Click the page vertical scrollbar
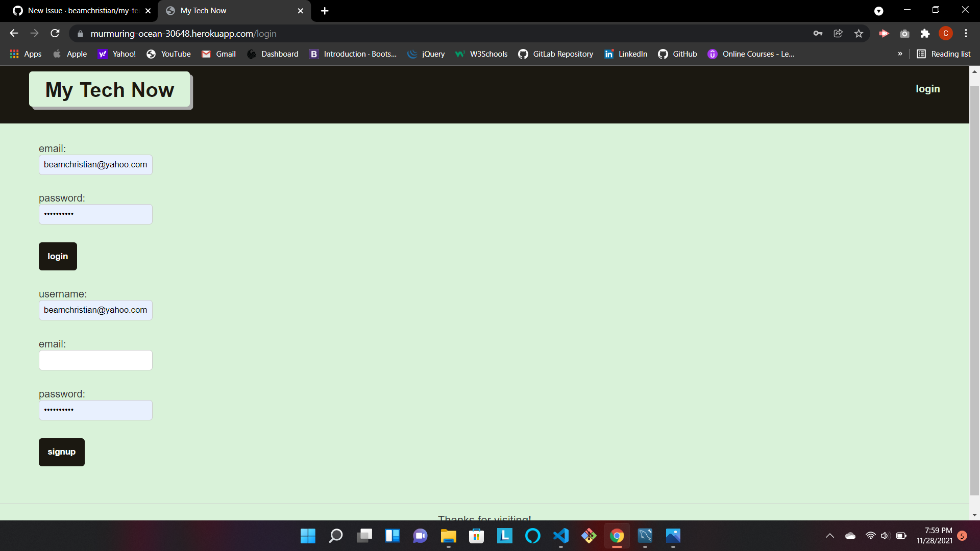980x551 pixels. (x=974, y=291)
